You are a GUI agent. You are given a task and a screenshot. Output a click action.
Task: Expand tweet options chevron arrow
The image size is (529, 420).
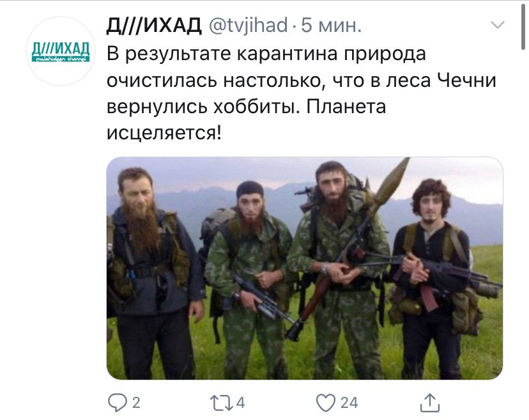(497, 25)
